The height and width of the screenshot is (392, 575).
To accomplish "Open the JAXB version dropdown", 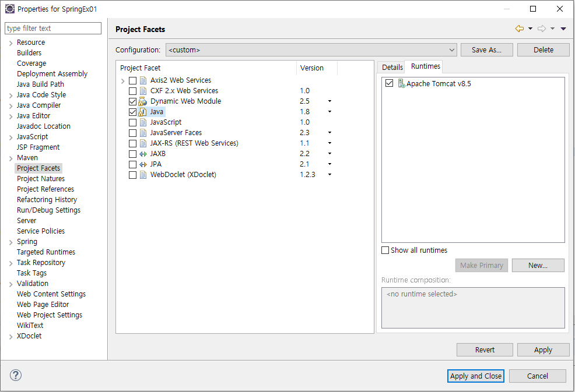I will 329,154.
